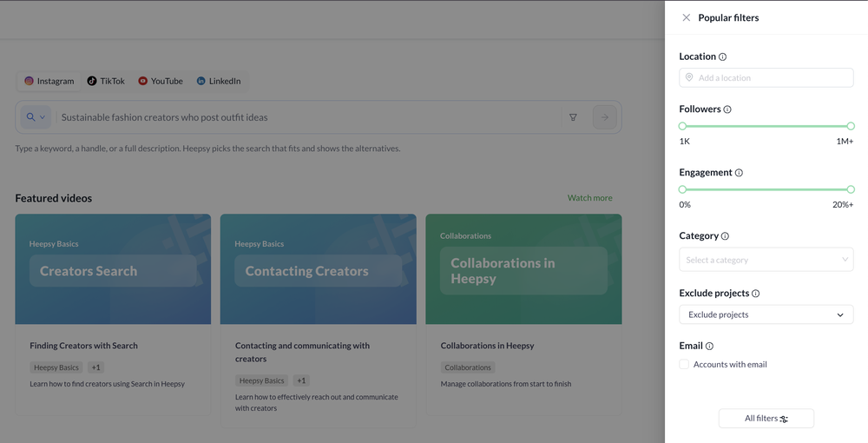Image resolution: width=868 pixels, height=443 pixels.
Task: Switch to the Instagram tab
Action: [x=49, y=81]
